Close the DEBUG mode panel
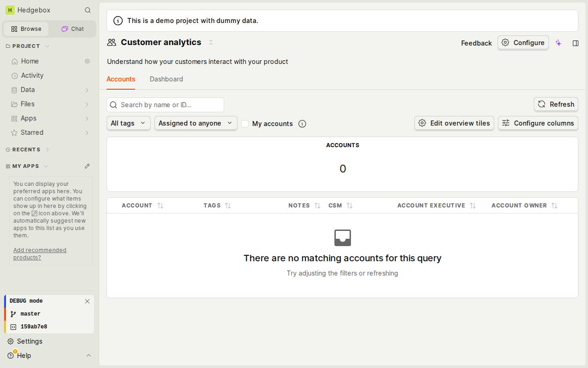588x368 pixels. coord(87,301)
